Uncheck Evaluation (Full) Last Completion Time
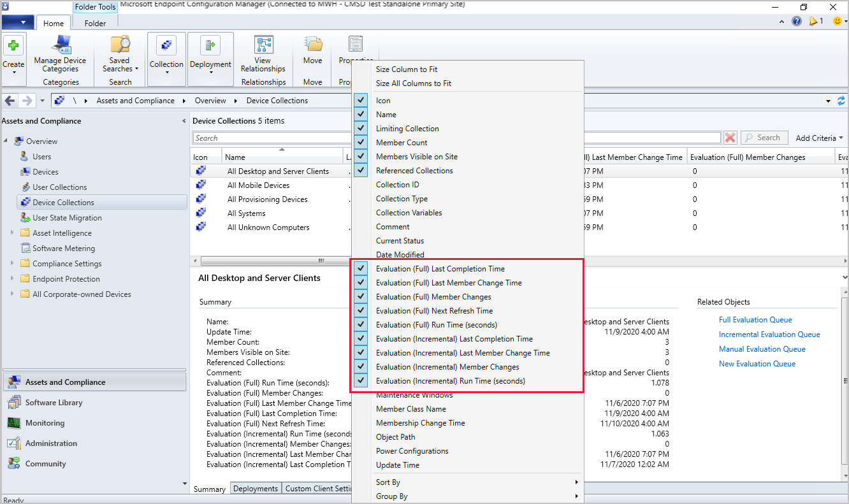 tap(361, 269)
